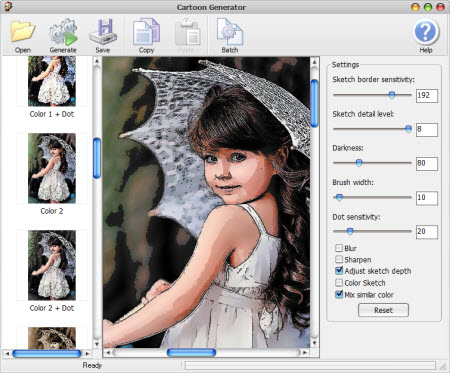The width and height of the screenshot is (450, 373).
Task: Uncheck Mix similar color option
Action: 339,294
